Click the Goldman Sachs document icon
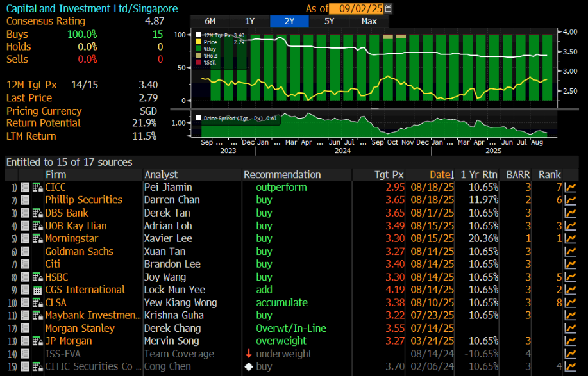588x376 pixels. coord(25,251)
